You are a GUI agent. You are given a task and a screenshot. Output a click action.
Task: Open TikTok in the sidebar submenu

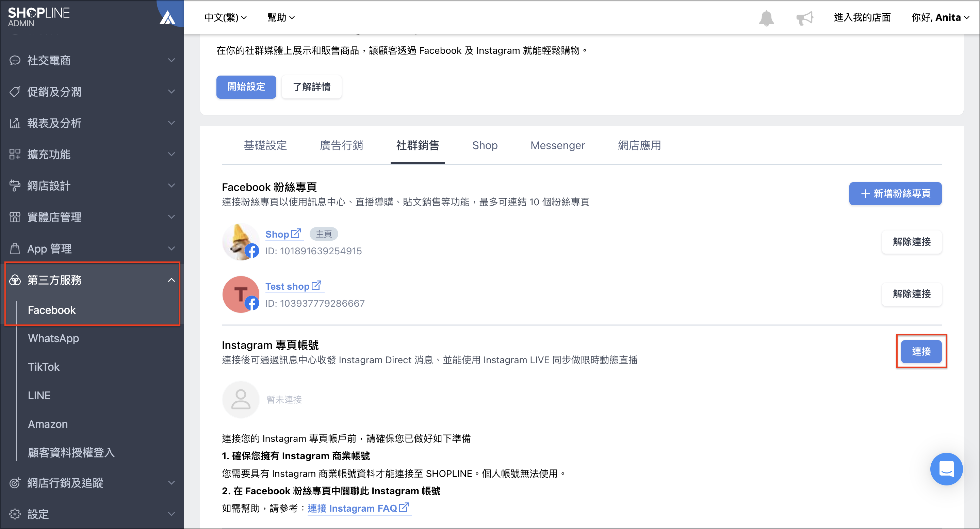[x=44, y=367]
